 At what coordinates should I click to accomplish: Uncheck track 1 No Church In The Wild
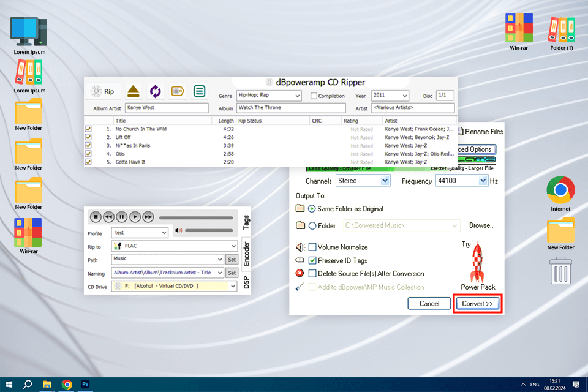[88, 129]
